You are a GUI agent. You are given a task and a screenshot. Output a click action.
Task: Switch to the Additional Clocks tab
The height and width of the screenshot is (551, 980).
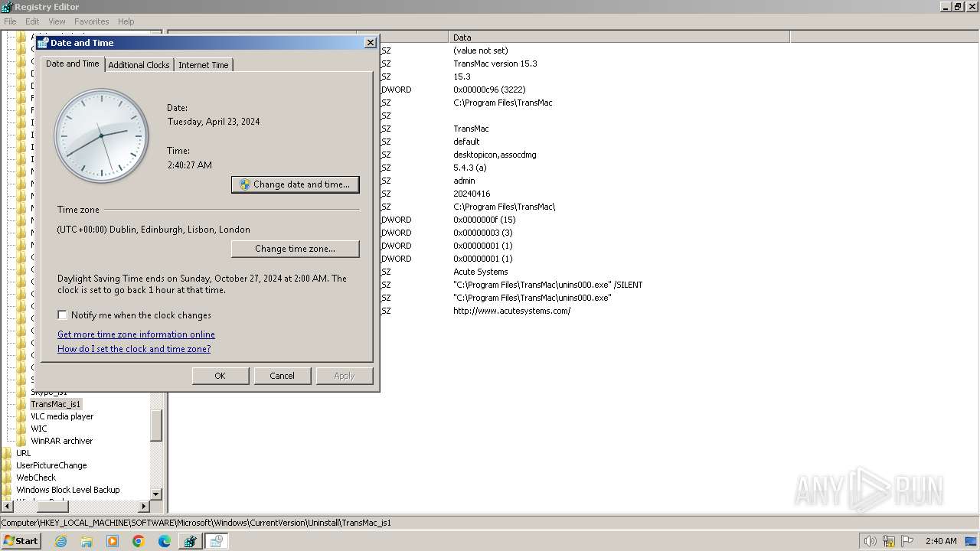139,65
